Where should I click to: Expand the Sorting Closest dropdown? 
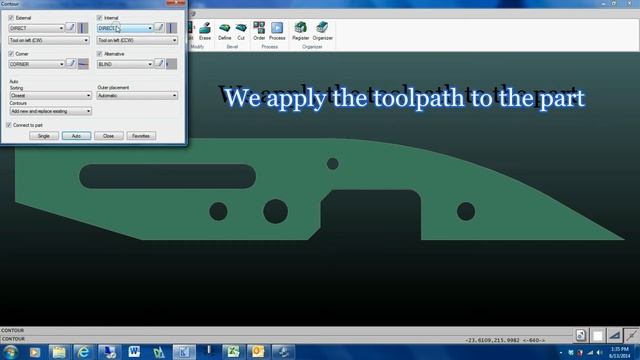pyautogui.click(x=50, y=95)
